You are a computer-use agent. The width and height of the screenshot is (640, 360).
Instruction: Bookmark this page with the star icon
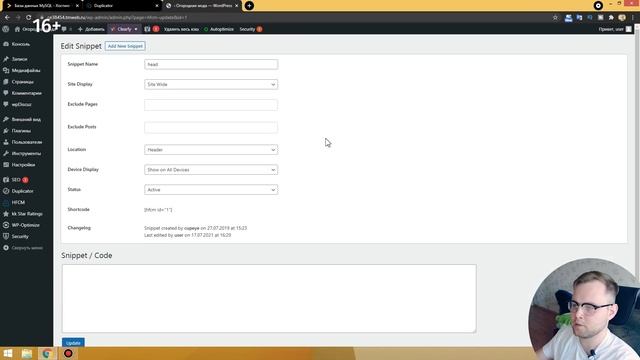tap(555, 18)
